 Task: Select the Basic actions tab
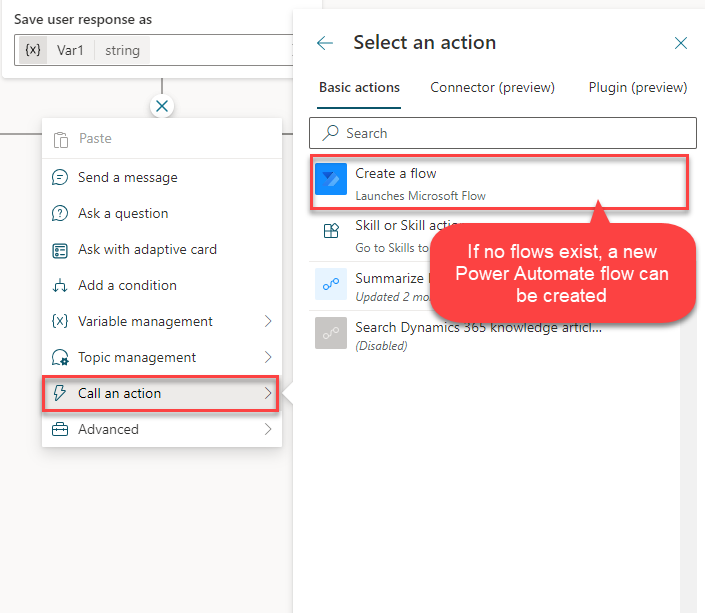(359, 88)
